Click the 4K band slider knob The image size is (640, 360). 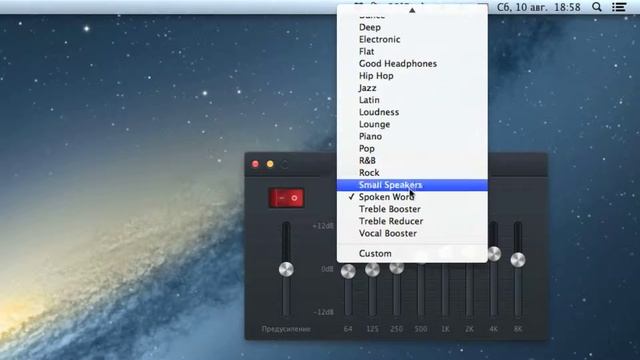pos(494,254)
